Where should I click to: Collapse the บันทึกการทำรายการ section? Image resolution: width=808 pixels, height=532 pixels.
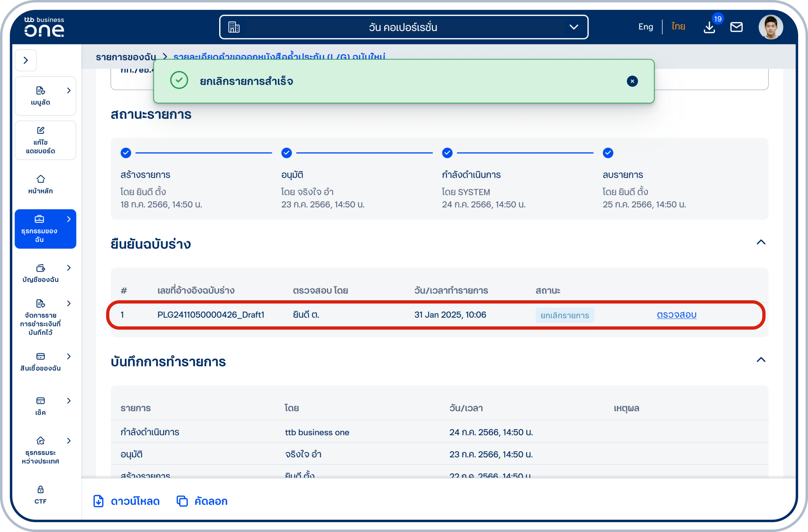761,360
